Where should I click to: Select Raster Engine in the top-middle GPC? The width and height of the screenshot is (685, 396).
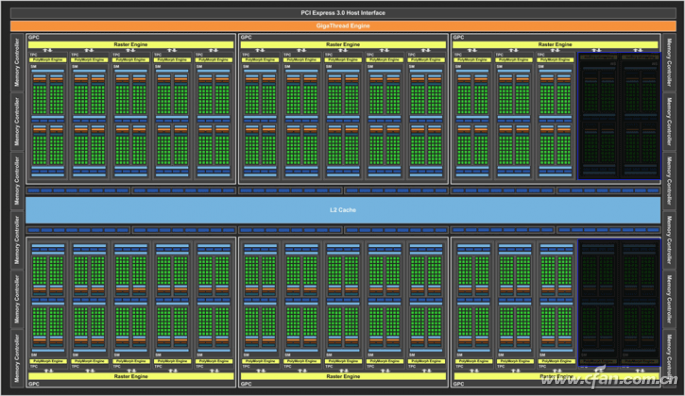coord(343,44)
